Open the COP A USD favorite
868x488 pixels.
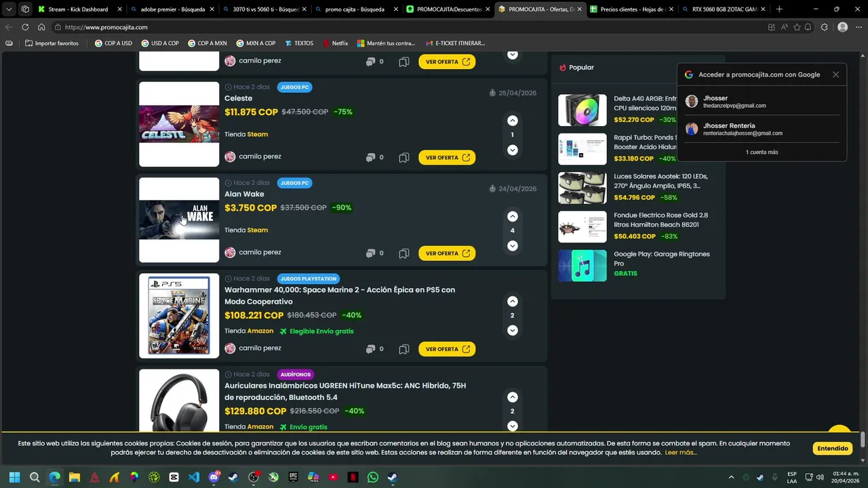click(113, 43)
